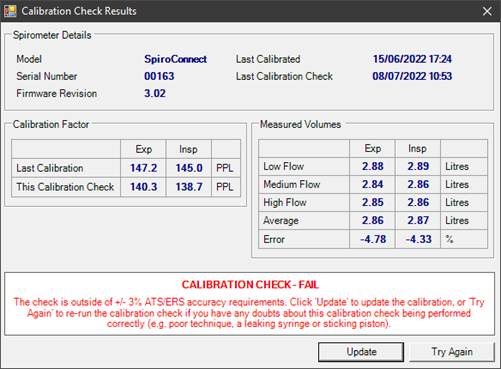Screen dimensions: 501x369
Task: Click This Calibration Check Insp value 138.7
Action: (x=189, y=187)
